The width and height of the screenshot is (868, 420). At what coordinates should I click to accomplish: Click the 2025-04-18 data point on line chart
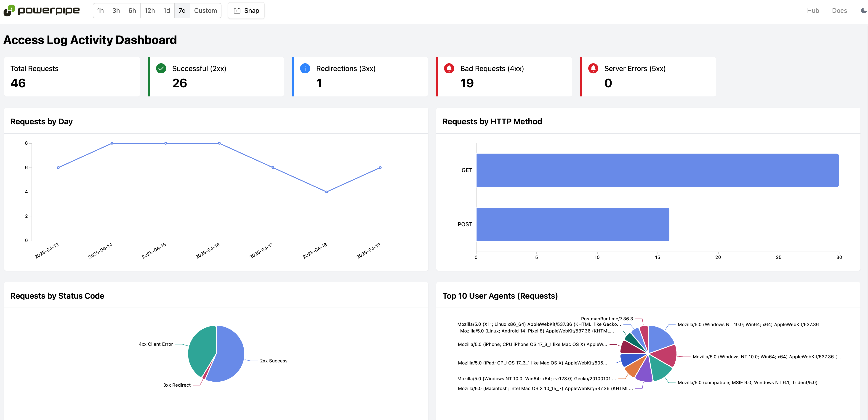327,192
